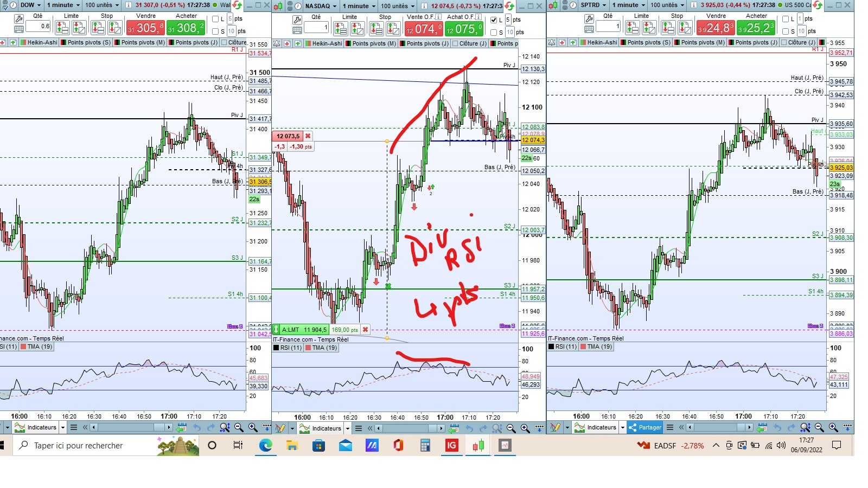Viewport: 868px width, 488px height.
Task: Click the second Stop order icon on DOW chart
Action: point(114,28)
